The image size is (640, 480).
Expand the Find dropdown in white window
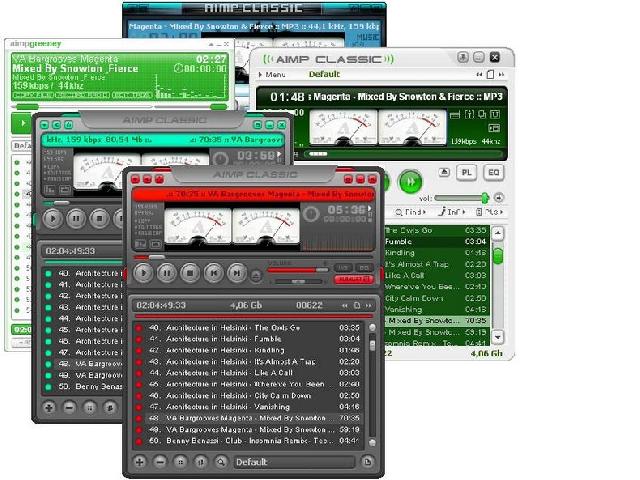pos(411,212)
